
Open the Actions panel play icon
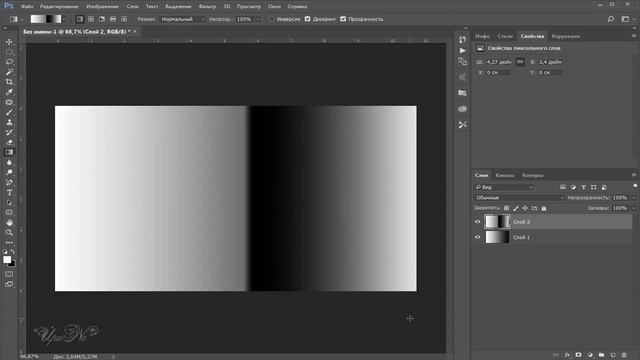pyautogui.click(x=462, y=51)
